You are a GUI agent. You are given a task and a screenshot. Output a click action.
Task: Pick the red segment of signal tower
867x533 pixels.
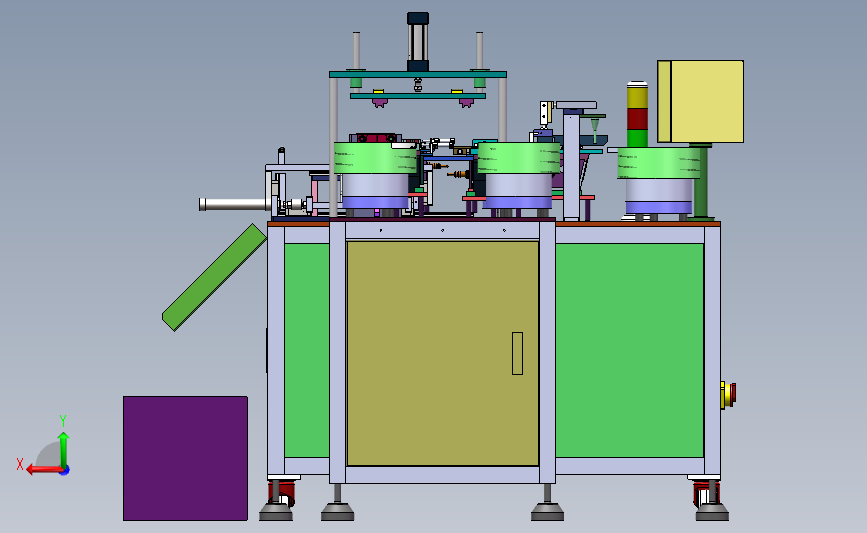pyautogui.click(x=637, y=119)
